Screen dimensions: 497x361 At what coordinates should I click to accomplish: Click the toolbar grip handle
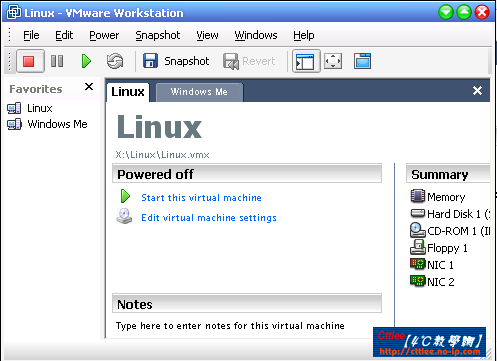pos(10,61)
